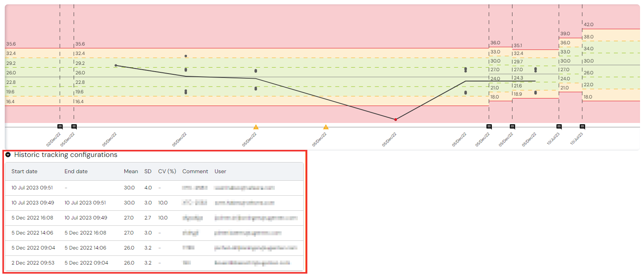Click the 29.7 chart label
Viewport: 644px width, 276px height.
tap(518, 62)
